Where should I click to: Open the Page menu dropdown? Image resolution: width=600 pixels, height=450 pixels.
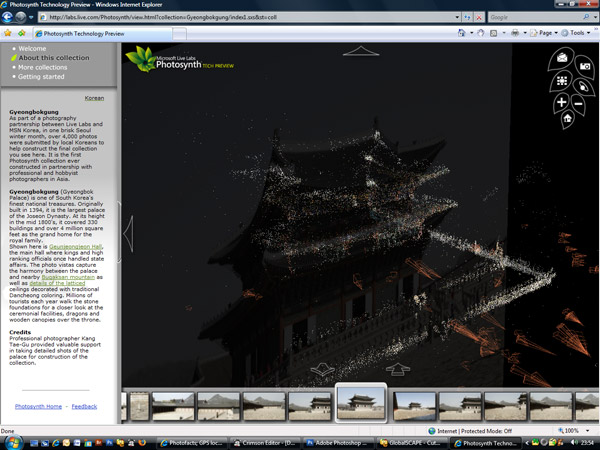(544, 33)
